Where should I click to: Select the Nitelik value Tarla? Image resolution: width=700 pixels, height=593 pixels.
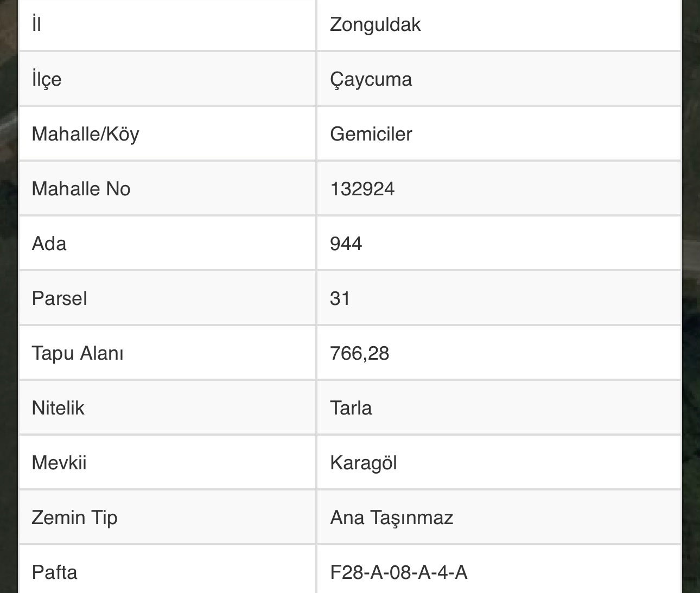click(x=351, y=408)
